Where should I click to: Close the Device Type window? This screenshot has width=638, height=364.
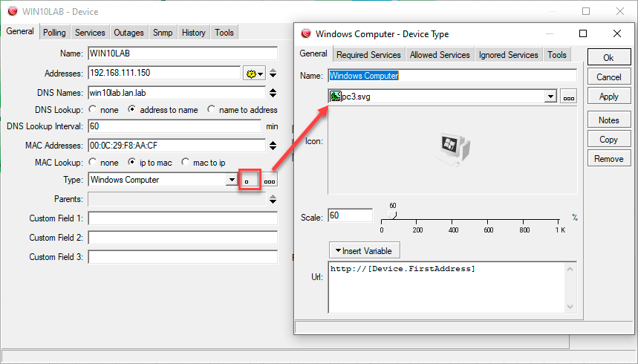(x=617, y=33)
